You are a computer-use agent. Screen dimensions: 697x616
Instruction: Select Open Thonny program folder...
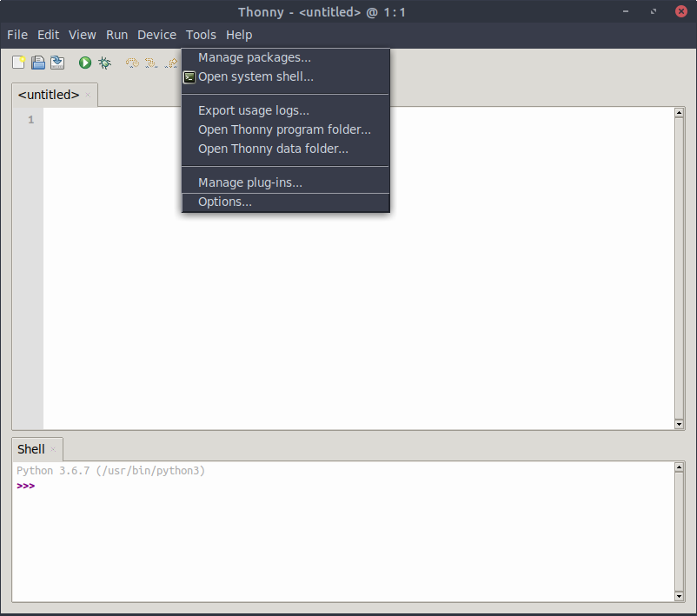coord(285,129)
